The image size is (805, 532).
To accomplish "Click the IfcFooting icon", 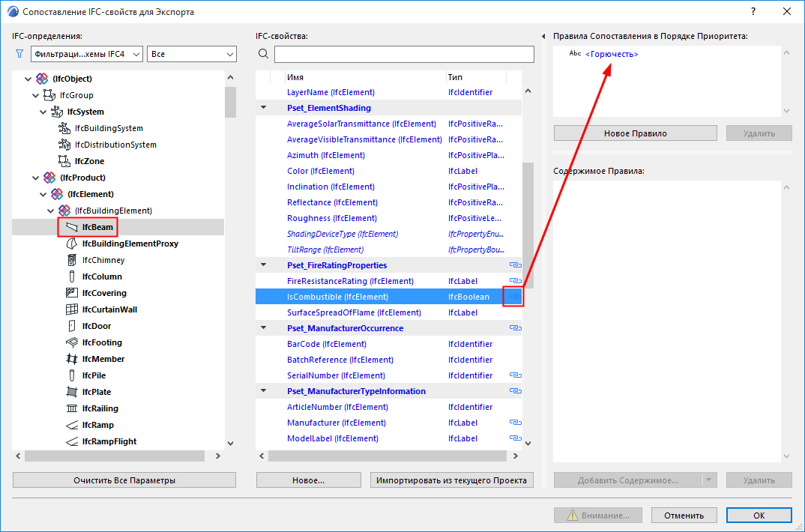I will (72, 342).
